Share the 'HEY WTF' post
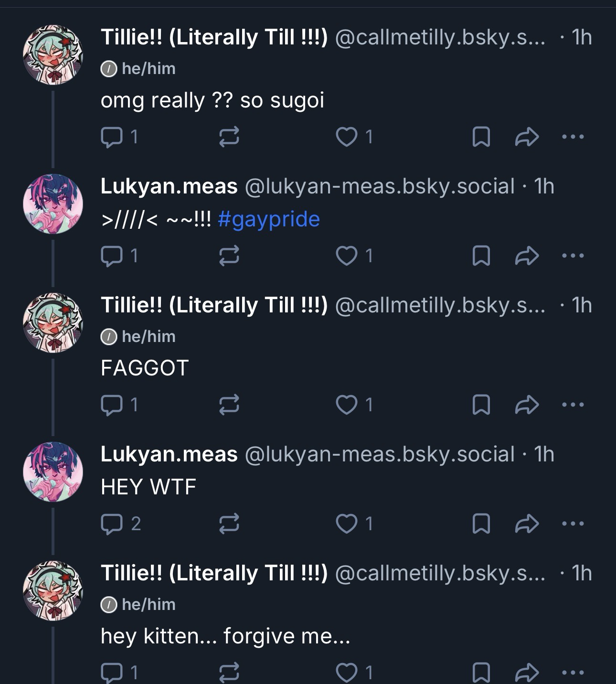616x684 pixels. pyautogui.click(x=527, y=524)
